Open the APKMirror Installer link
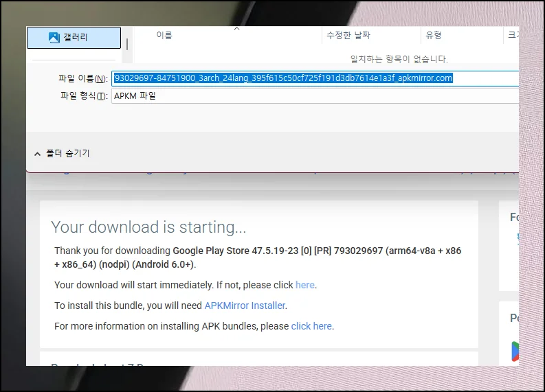The image size is (545, 392). pyautogui.click(x=245, y=305)
